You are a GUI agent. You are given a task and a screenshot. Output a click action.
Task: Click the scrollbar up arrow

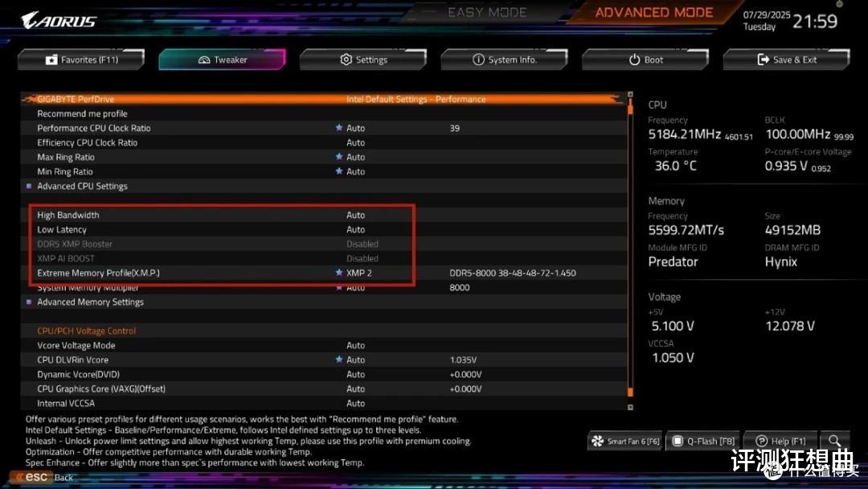[x=630, y=95]
